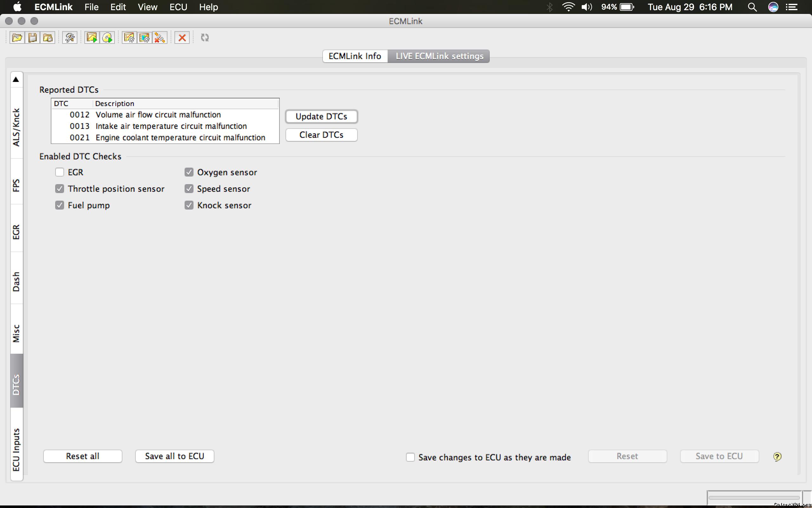Click the Bluetooth status icon
The image size is (812, 508).
pyautogui.click(x=550, y=7)
